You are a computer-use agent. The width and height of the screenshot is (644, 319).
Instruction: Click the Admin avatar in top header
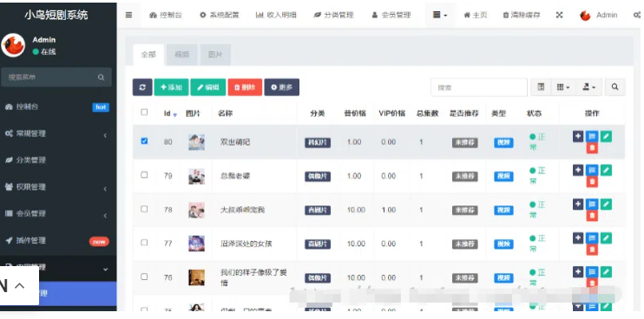(585, 16)
